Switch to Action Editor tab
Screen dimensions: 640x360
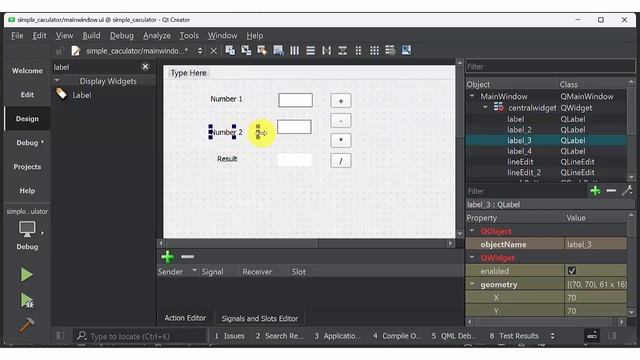pos(185,318)
